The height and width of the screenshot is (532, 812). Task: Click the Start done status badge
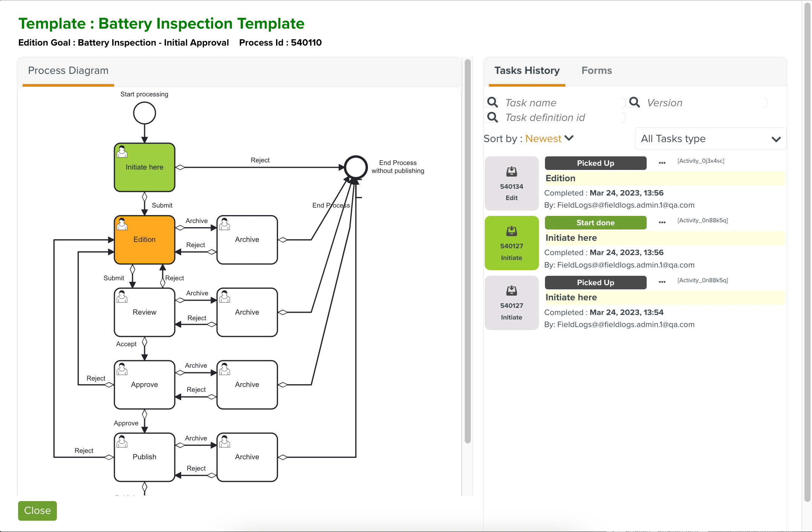coord(595,222)
